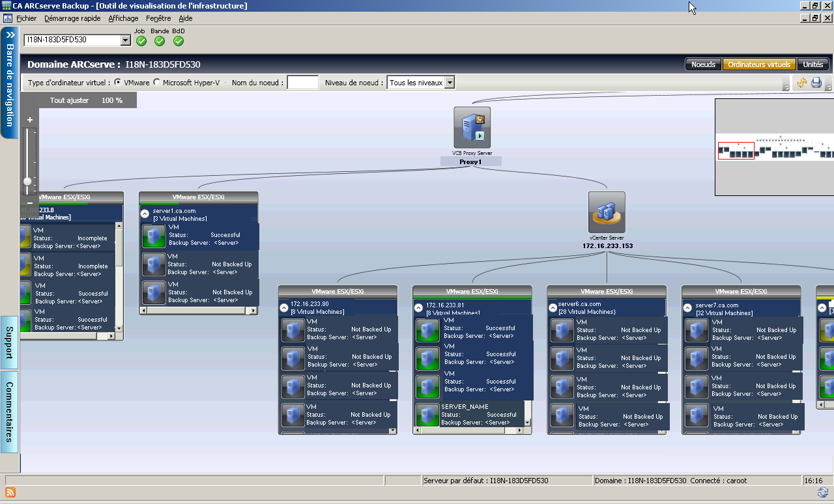Click the refresh icon in the toolbar
The width and height of the screenshot is (834, 504).
click(x=803, y=83)
